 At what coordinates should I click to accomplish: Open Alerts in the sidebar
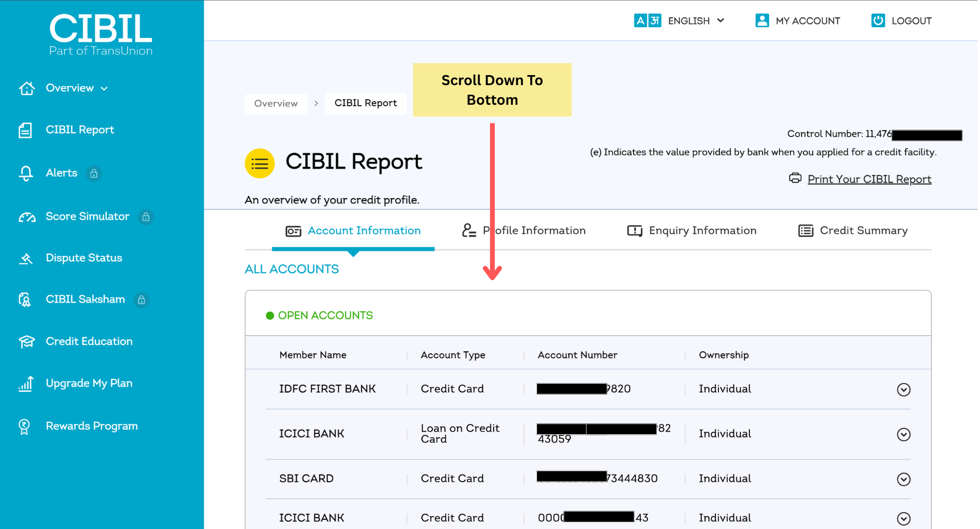(x=61, y=173)
